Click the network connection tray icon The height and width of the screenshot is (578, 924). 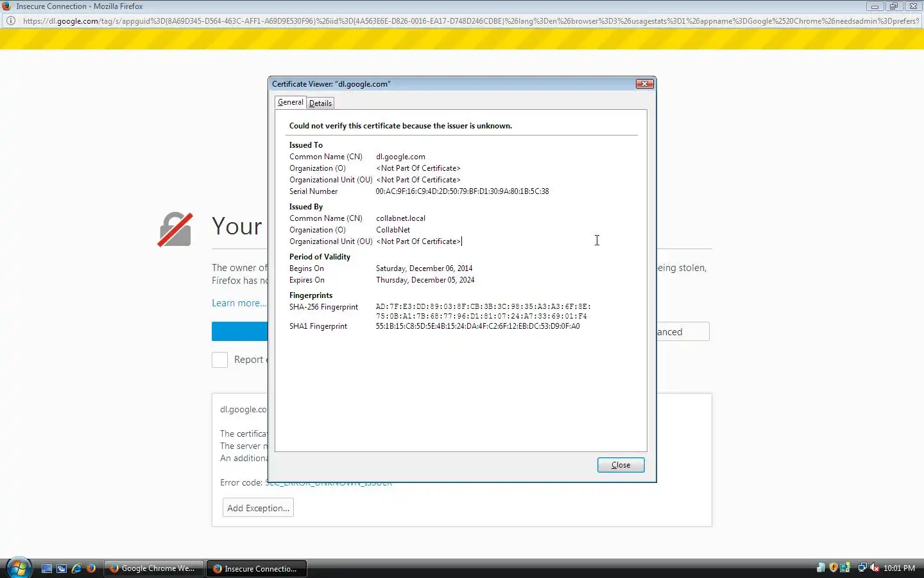[x=862, y=568]
